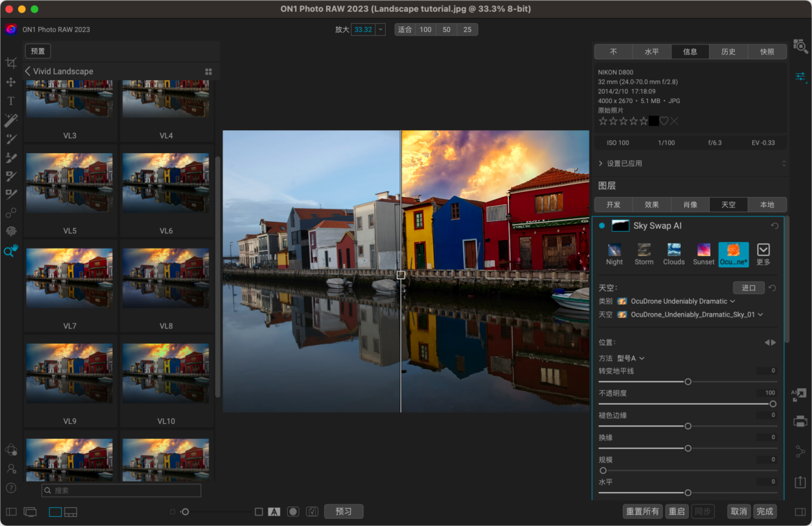812x526 pixels.
Task: Activate the magic wand retouch tool
Action: pyautogui.click(x=11, y=120)
